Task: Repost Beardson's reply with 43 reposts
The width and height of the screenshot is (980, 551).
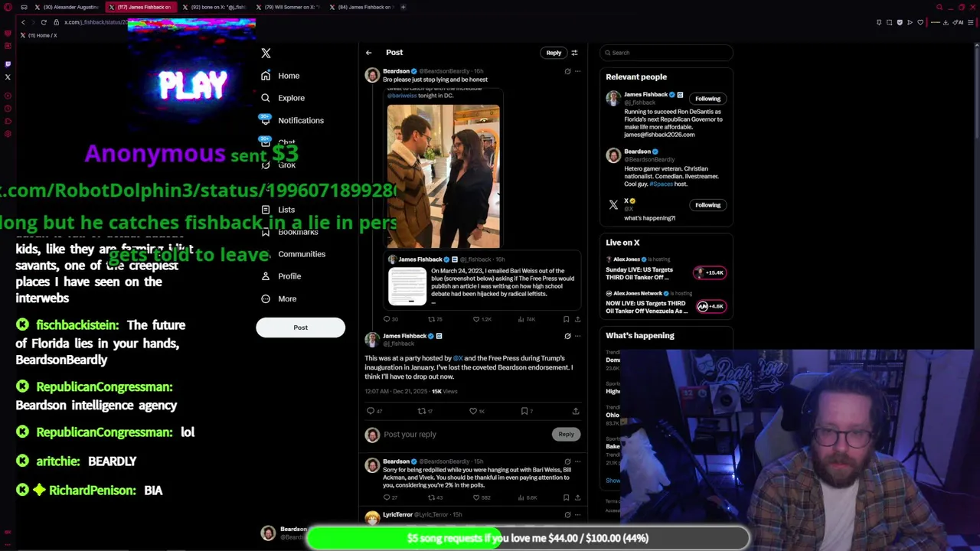Action: pyautogui.click(x=434, y=497)
